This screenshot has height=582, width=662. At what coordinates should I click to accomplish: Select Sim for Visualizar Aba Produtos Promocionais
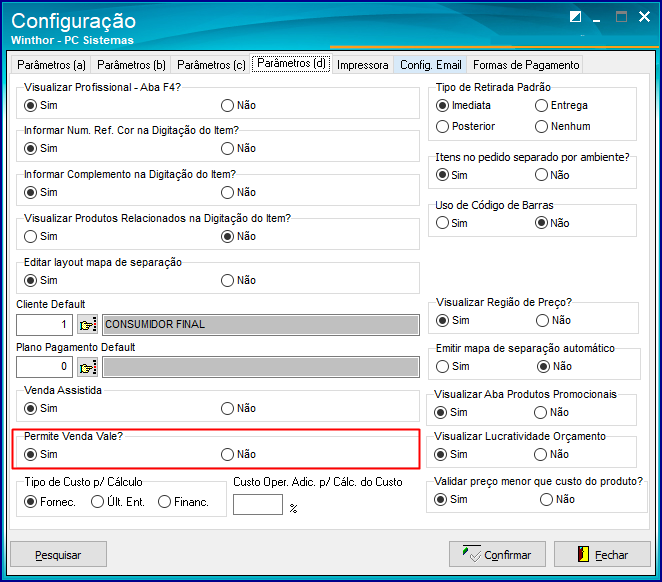450,413
